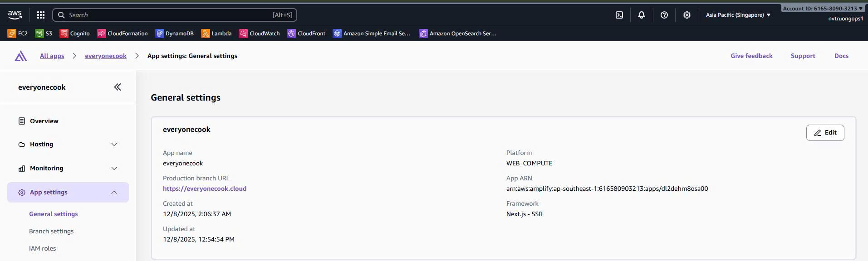The width and height of the screenshot is (868, 261).
Task: Open DynamoDB favorite shortcut
Action: 175,34
